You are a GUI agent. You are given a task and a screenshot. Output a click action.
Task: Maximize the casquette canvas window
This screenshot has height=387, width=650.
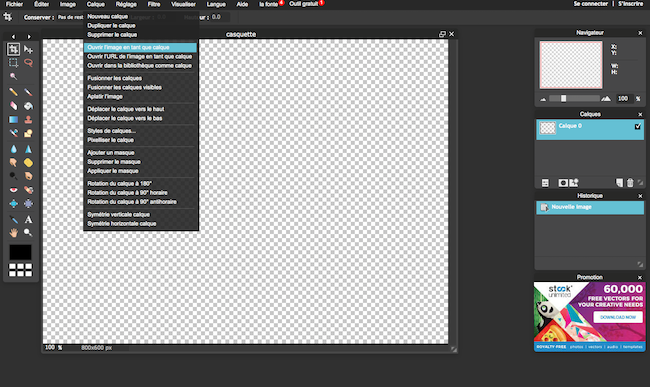coord(442,34)
